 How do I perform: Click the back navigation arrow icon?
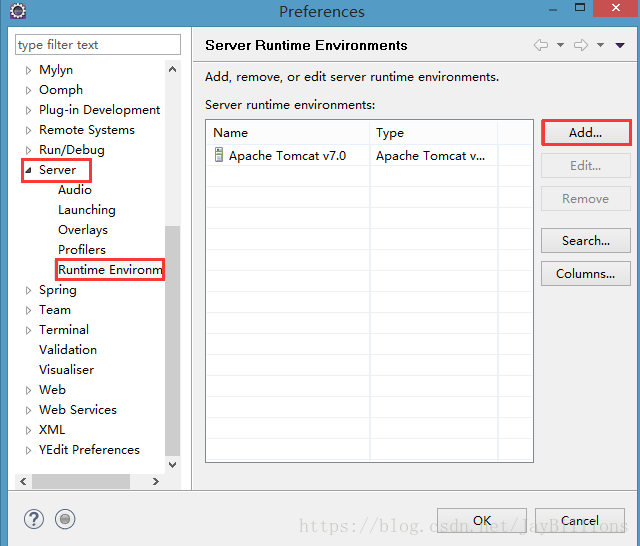coord(541,45)
